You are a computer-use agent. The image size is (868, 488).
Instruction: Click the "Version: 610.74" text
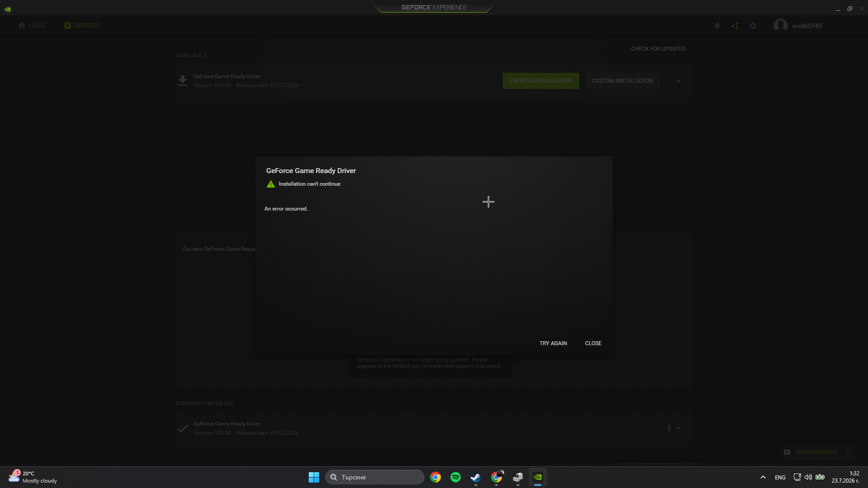212,85
